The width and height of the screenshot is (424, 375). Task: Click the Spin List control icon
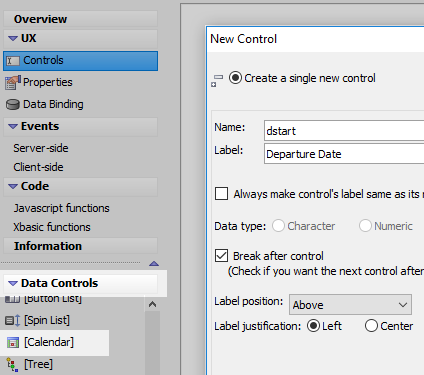tap(13, 321)
